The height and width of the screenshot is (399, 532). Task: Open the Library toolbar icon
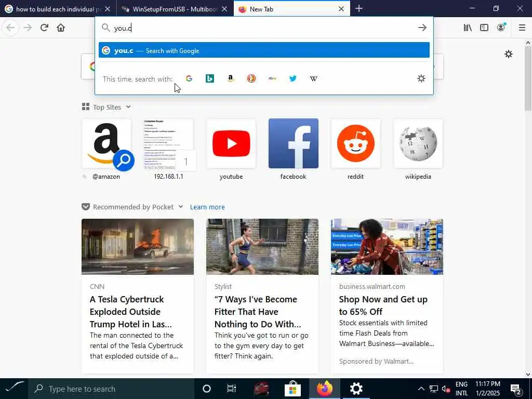click(468, 28)
